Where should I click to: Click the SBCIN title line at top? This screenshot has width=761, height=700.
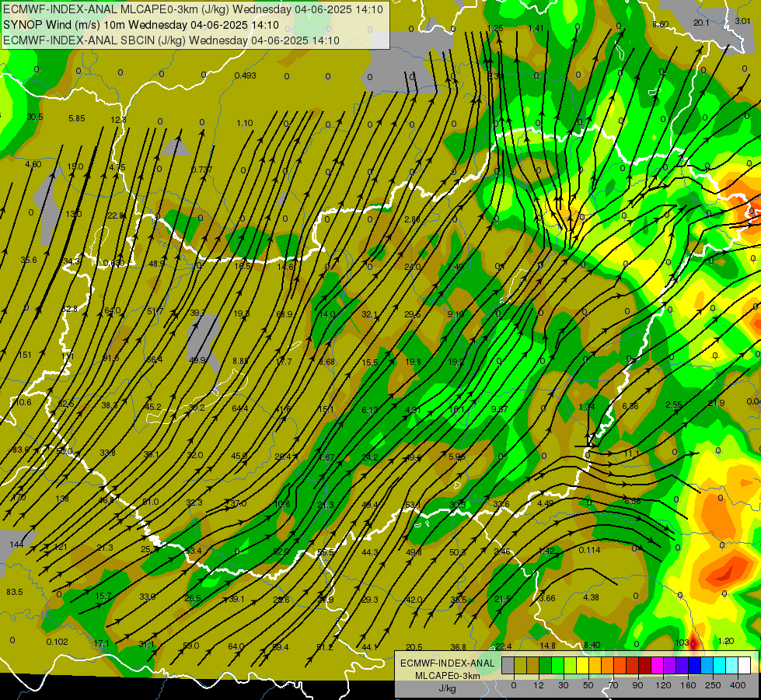(x=171, y=40)
